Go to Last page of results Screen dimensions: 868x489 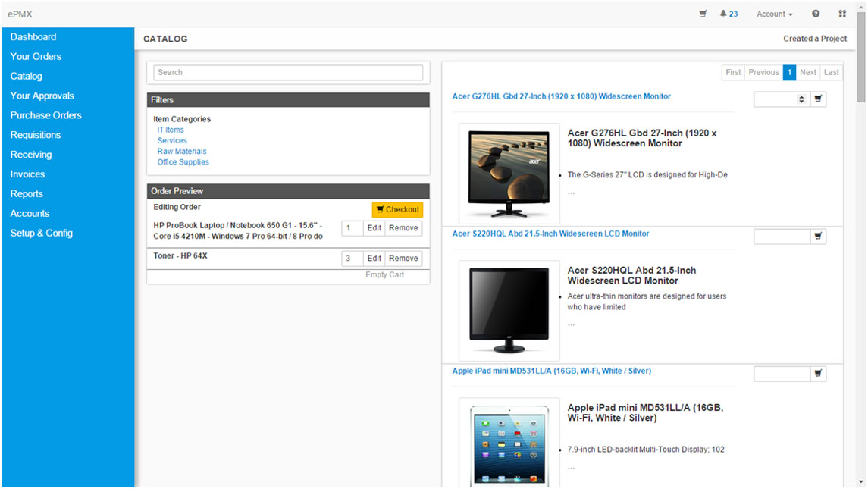point(831,73)
